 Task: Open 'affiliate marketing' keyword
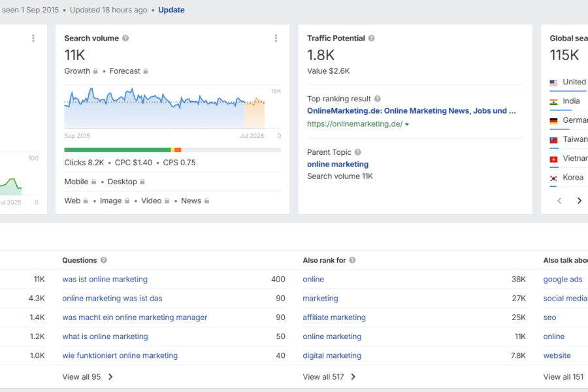(x=334, y=318)
